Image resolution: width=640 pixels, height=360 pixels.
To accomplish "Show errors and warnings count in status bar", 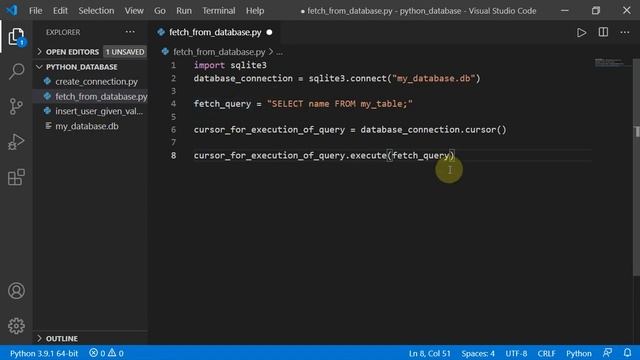I will click(x=106, y=353).
